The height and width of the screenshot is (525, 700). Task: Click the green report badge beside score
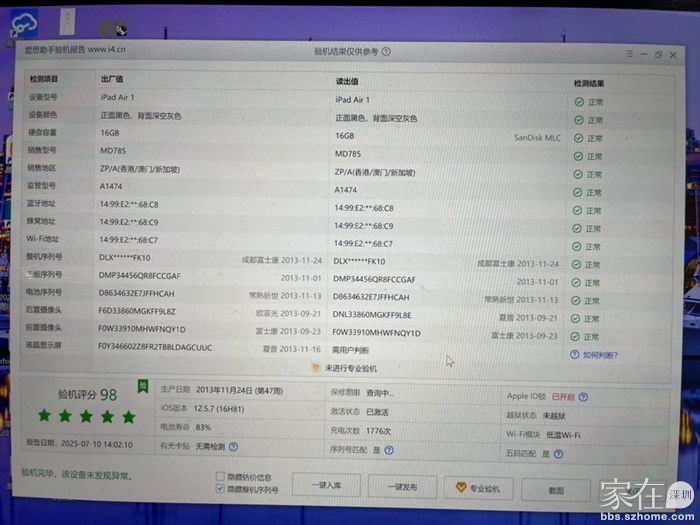tap(142, 386)
